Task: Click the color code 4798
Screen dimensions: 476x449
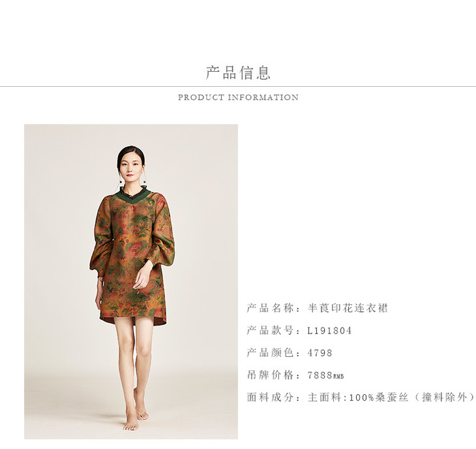Action: click(320, 353)
